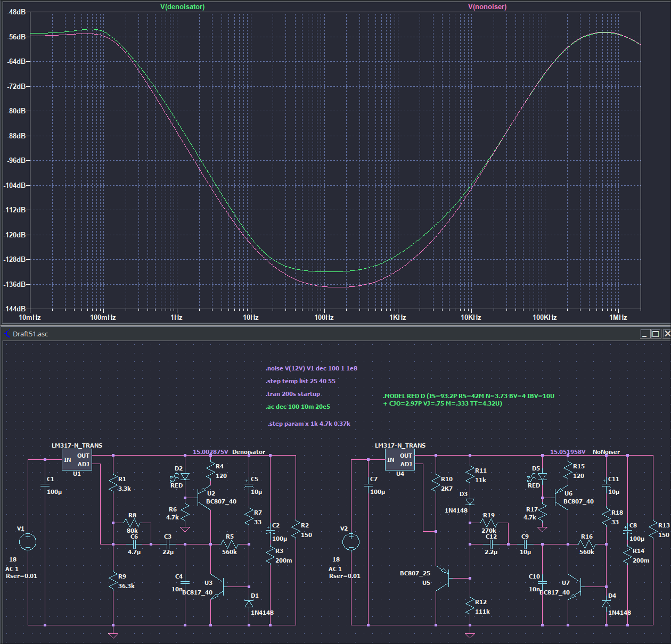
Task: Pick voltage source V2 symbol
Action: click(x=351, y=542)
